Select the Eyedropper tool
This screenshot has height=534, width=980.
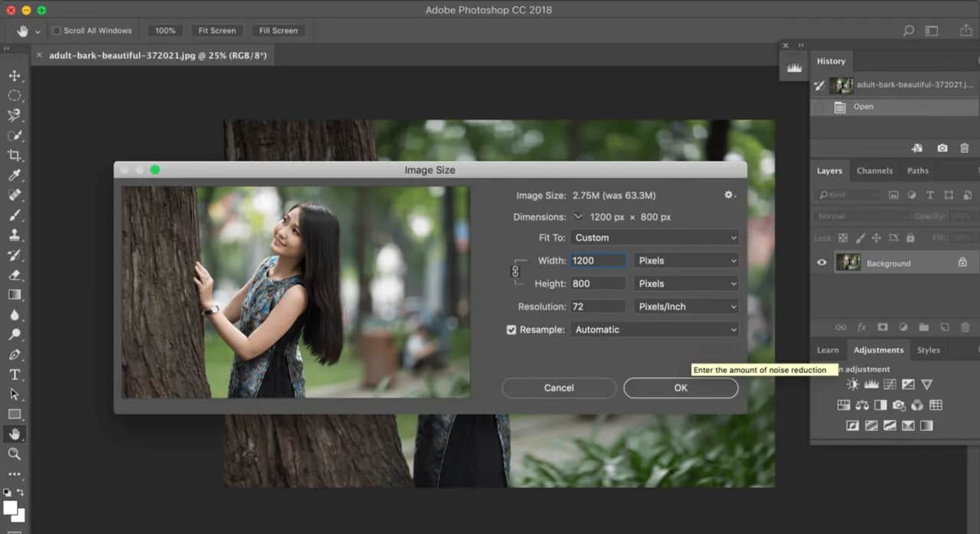coord(15,175)
